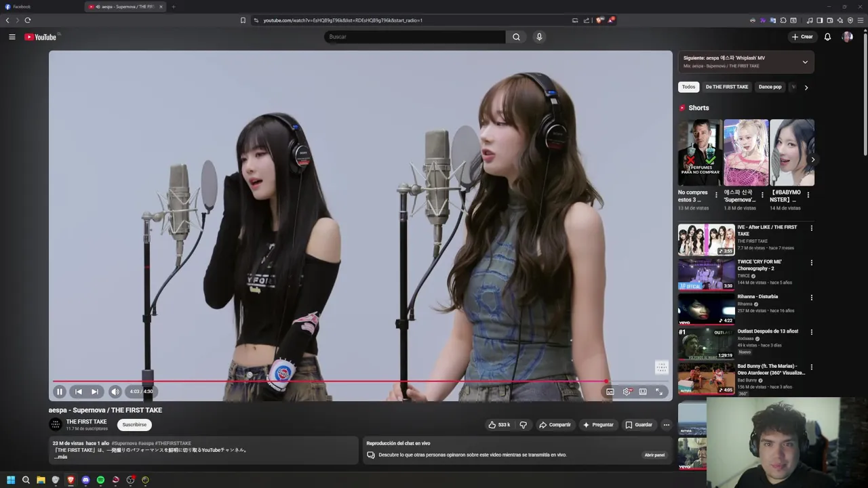Open Discord from the taskbar
868x488 pixels.
click(x=85, y=480)
